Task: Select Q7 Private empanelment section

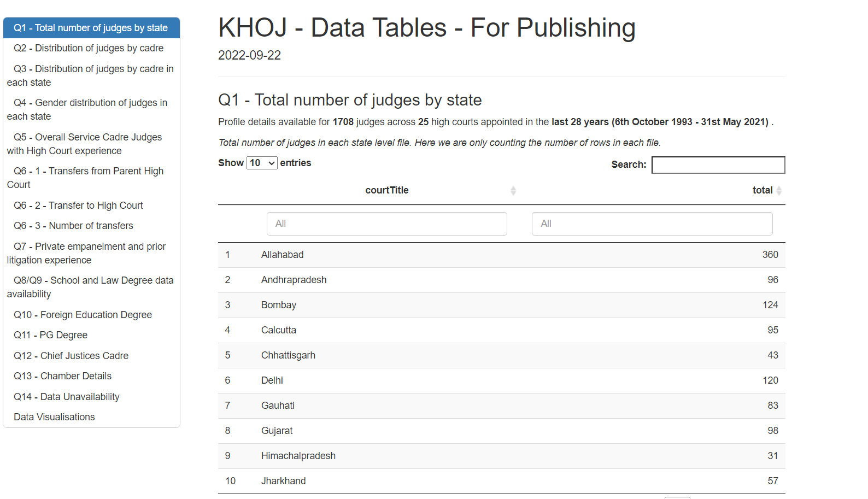Action: click(89, 253)
